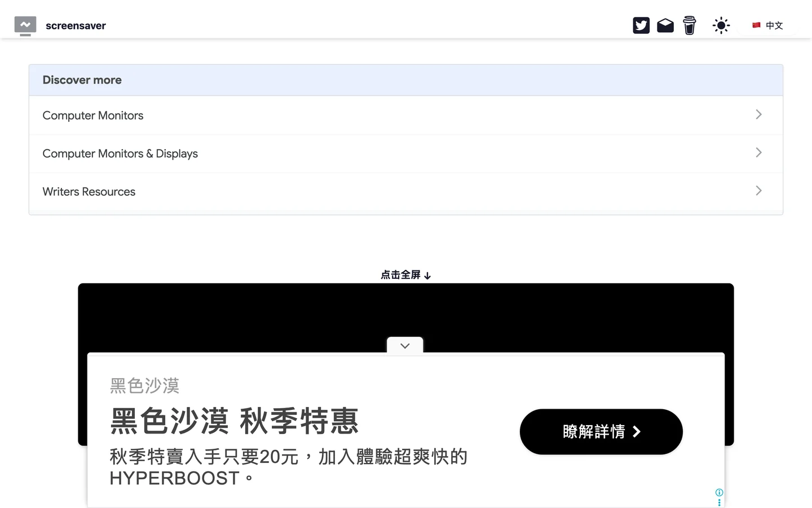Collapse the ad with the down-chevron tab
The height and width of the screenshot is (508, 812).
click(405, 345)
